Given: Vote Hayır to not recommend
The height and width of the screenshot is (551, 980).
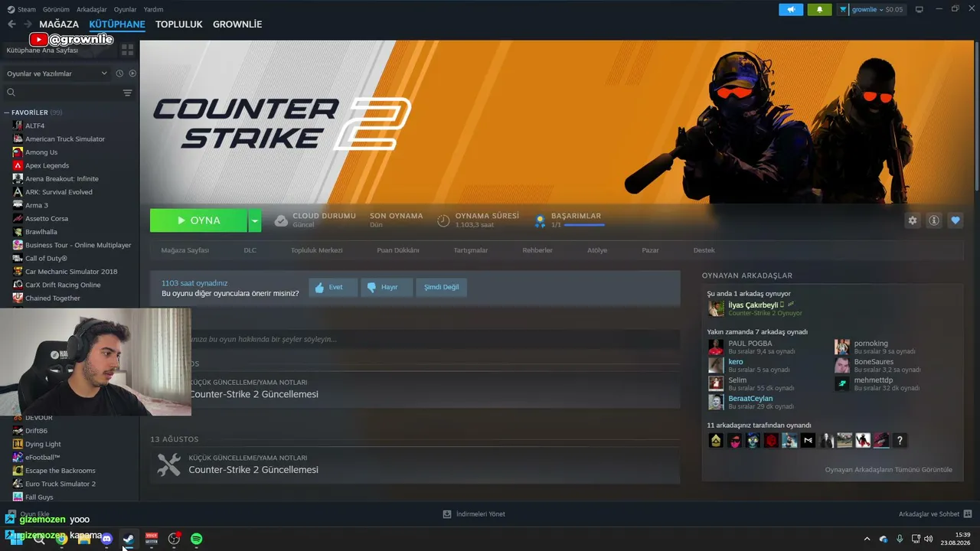Looking at the screenshot, I should pos(387,287).
